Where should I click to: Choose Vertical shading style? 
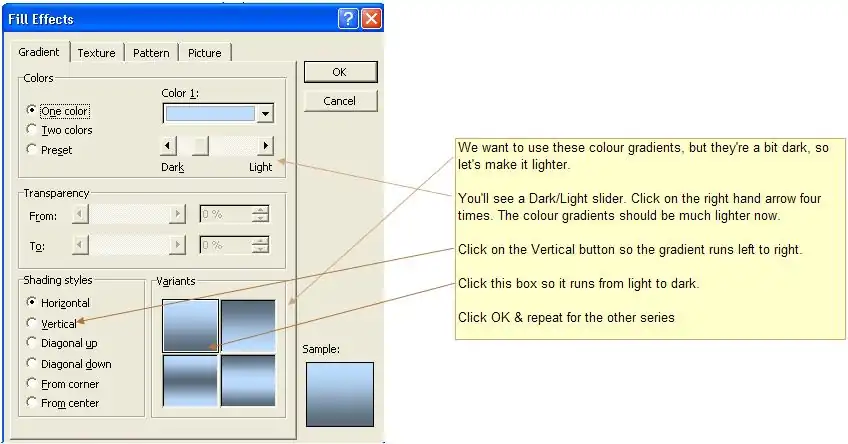click(33, 323)
